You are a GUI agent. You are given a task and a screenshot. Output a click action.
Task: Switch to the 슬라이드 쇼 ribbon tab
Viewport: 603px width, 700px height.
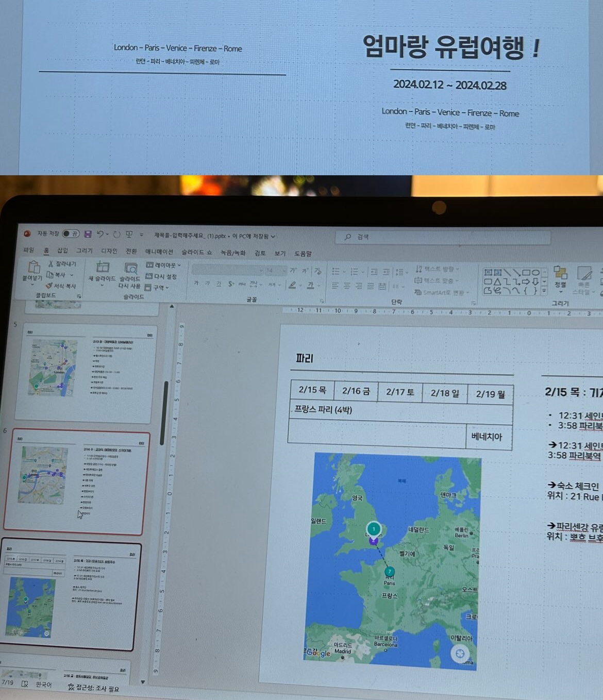tap(196, 252)
